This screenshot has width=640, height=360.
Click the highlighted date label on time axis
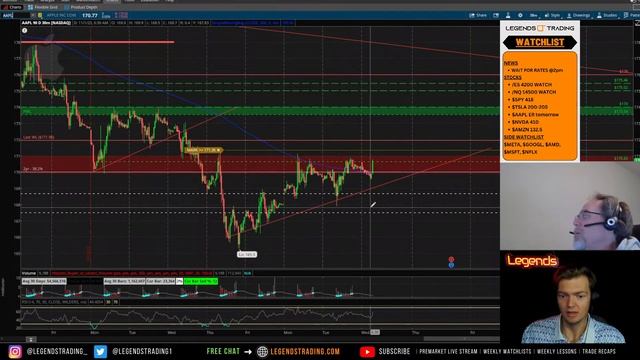(375, 332)
